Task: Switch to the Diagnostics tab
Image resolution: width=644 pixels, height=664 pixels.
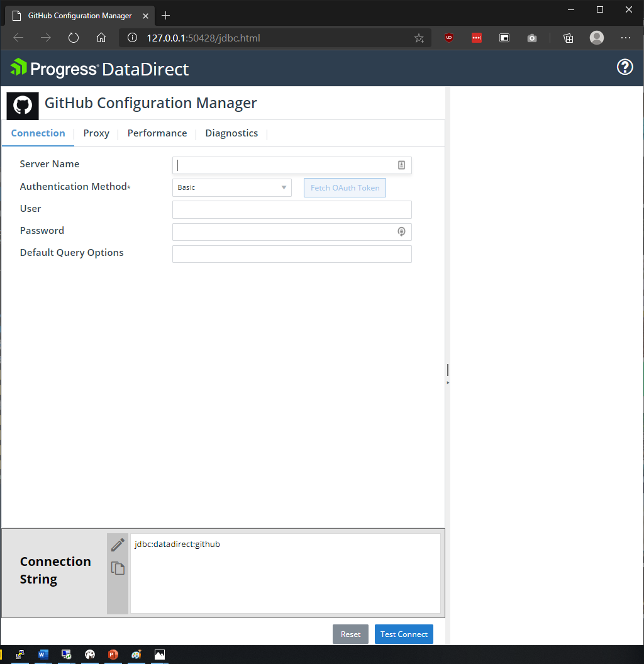Action: point(231,133)
